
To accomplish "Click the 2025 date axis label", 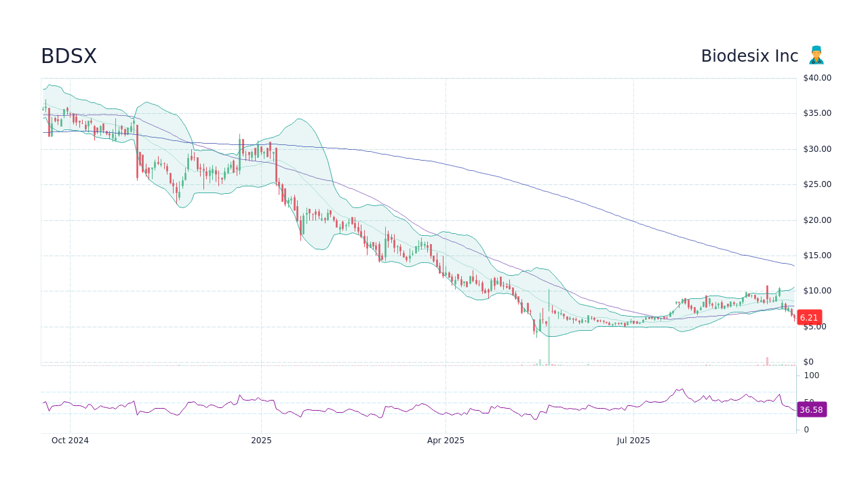I will pyautogui.click(x=261, y=441).
